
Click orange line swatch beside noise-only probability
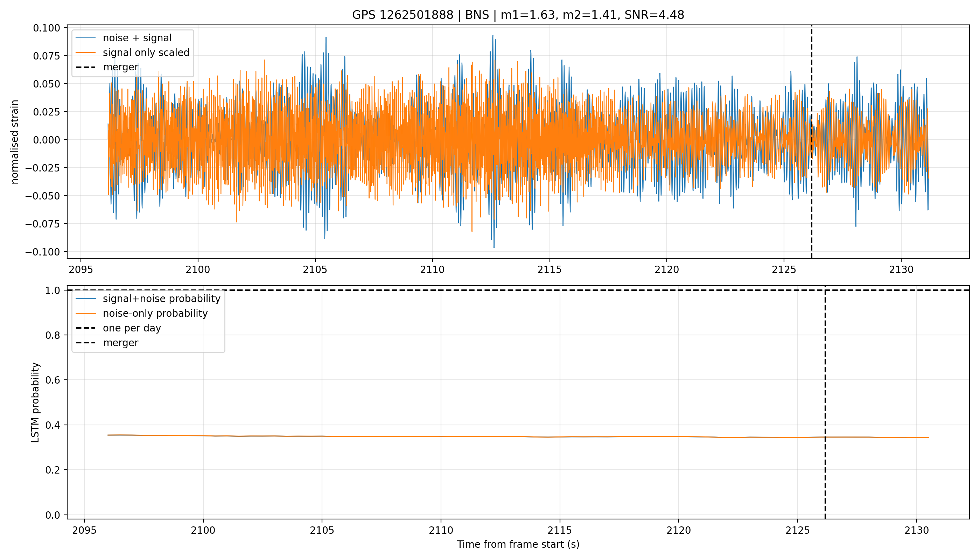point(85,314)
